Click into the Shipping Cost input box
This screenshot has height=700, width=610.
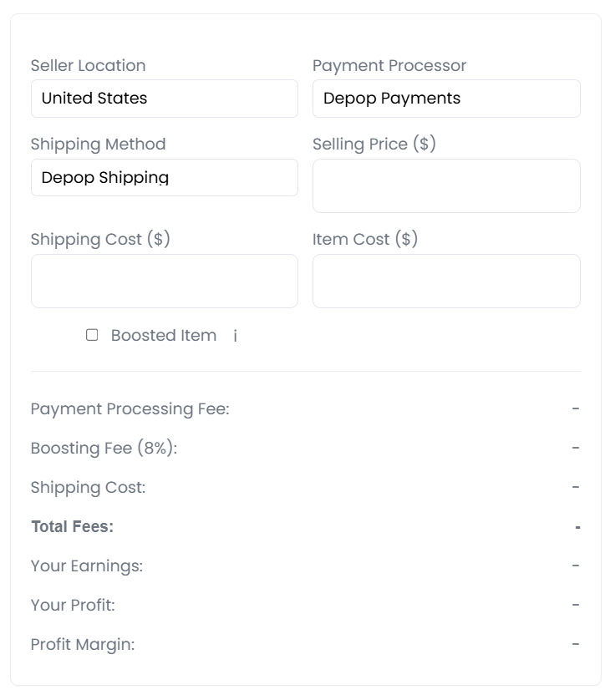164,282
